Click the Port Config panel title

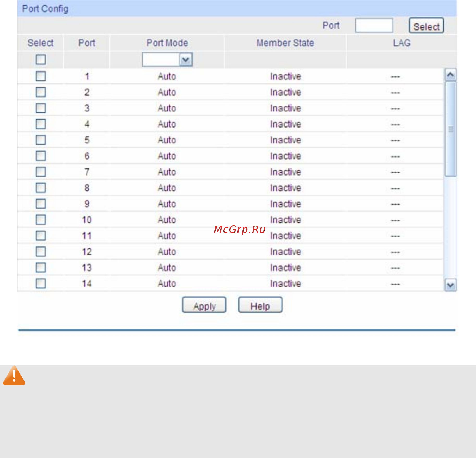45,9
